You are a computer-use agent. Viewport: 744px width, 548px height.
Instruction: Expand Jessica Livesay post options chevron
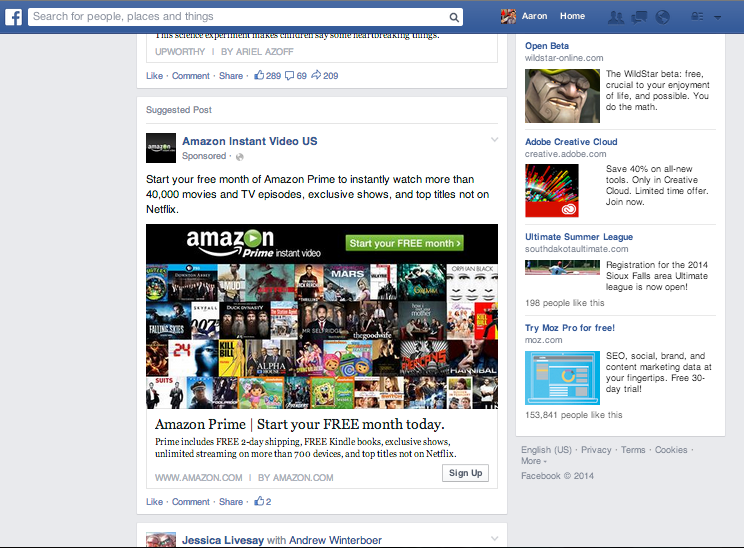click(x=494, y=539)
